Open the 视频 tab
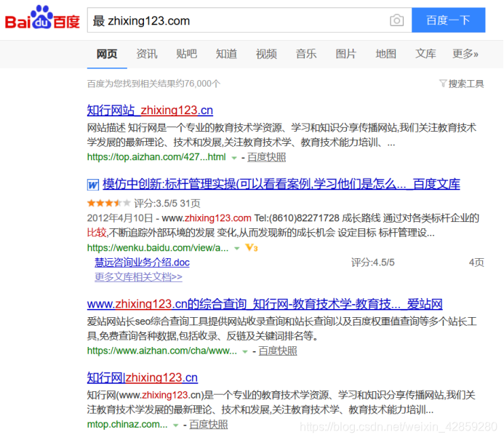The width and height of the screenshot is (504, 440). tap(266, 54)
